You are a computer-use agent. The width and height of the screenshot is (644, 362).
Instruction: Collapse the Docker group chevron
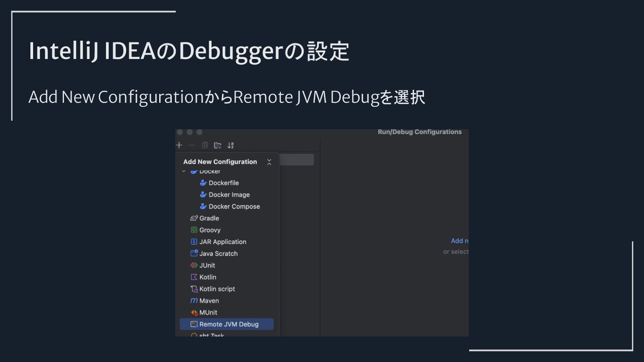[184, 171]
